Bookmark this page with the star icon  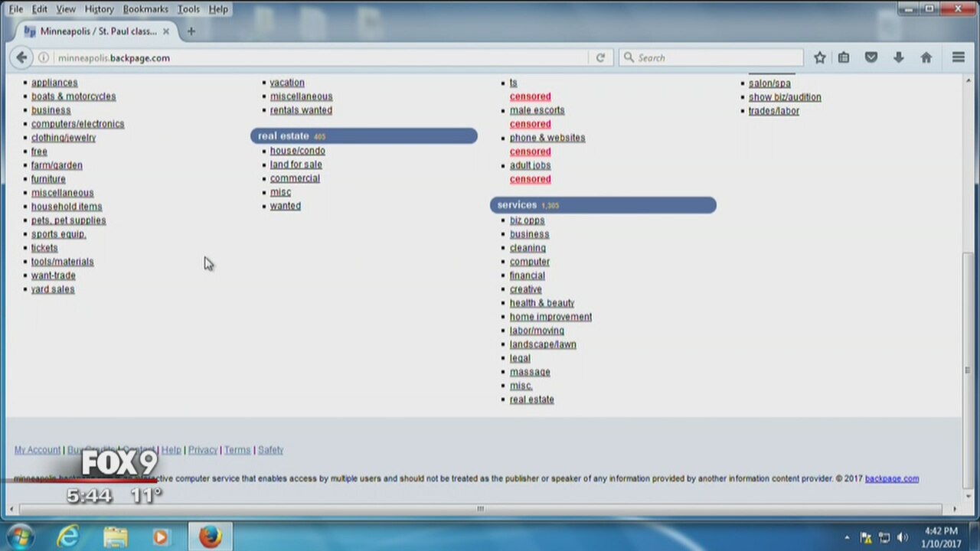(819, 57)
